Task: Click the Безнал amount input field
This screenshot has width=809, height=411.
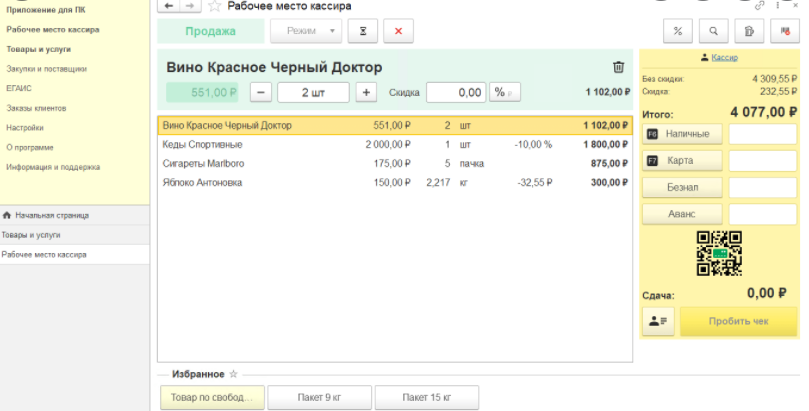Action: click(x=763, y=188)
